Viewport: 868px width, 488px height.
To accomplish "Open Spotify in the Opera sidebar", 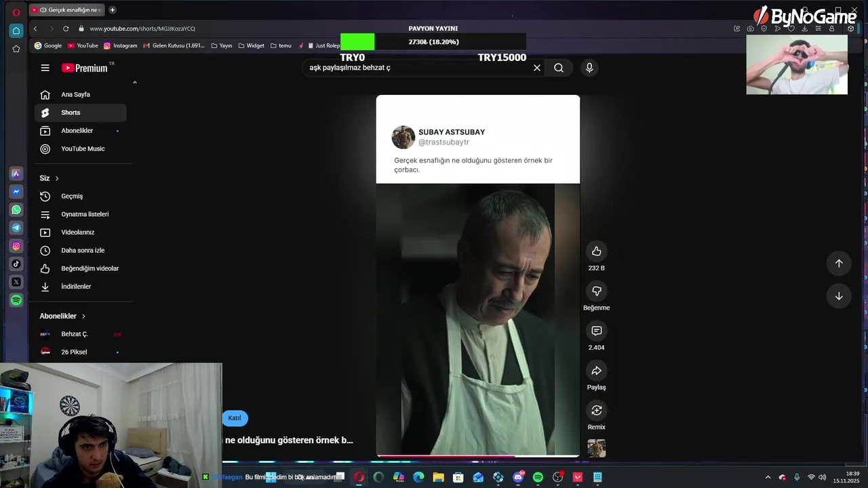I will (16, 300).
